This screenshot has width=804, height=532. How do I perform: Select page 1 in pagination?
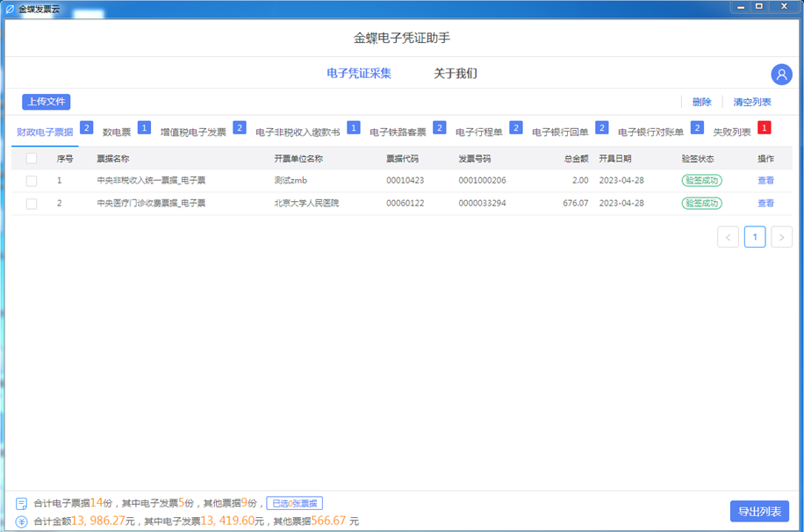(x=755, y=237)
